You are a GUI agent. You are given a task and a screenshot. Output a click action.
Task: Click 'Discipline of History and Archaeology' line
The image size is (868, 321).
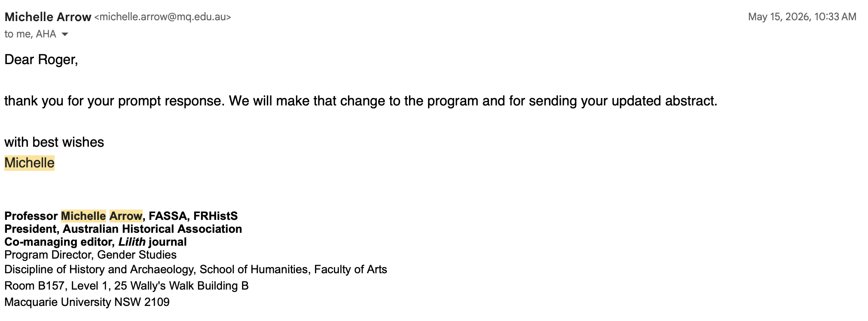click(x=196, y=269)
